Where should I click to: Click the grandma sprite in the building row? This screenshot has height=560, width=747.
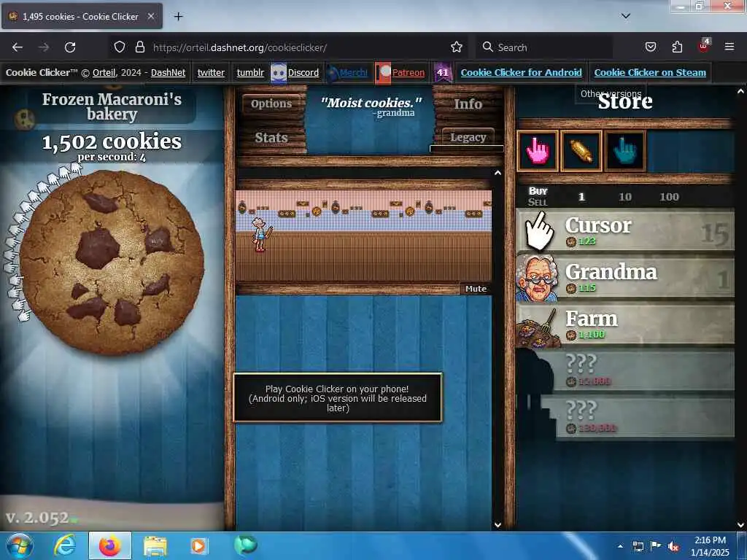click(x=260, y=235)
